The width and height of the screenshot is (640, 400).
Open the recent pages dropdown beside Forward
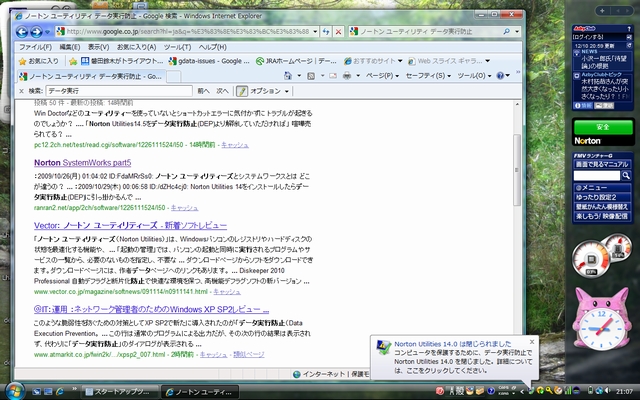47,32
